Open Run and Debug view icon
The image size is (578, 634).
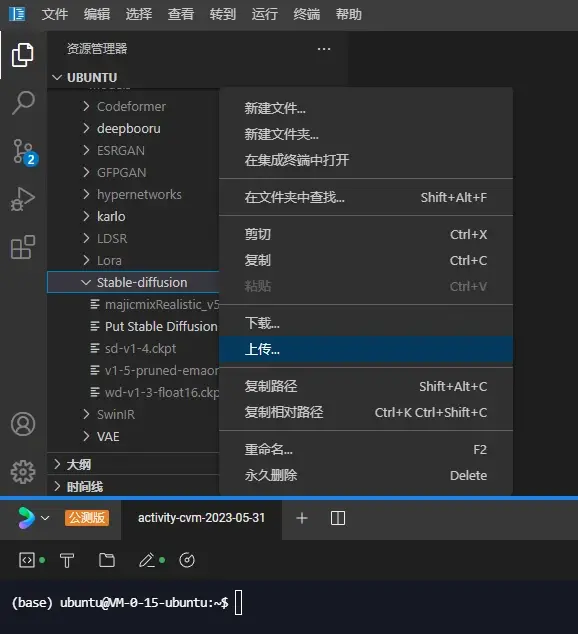(x=23, y=199)
